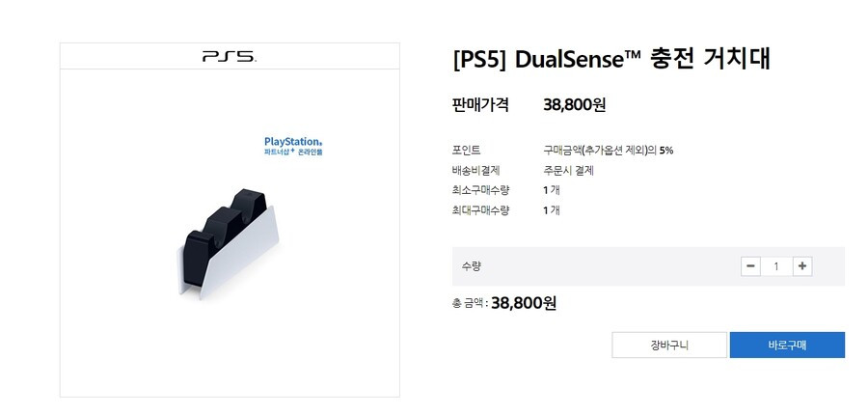Click the plus quantity button
This screenshot has width=868, height=415.
coord(802,266)
